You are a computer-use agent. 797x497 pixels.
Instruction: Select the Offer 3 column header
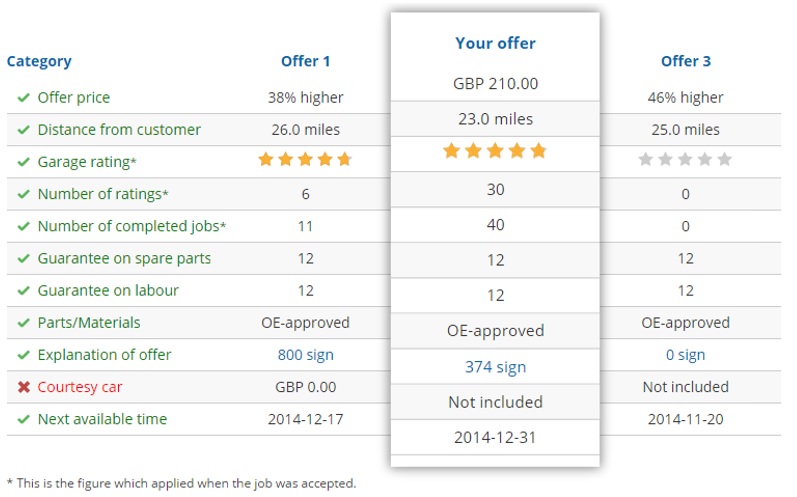[685, 61]
